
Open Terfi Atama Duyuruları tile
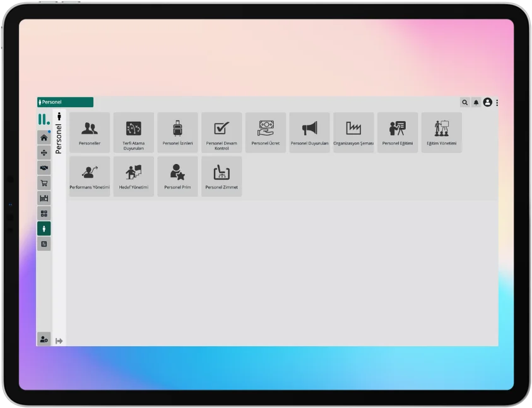133,132
